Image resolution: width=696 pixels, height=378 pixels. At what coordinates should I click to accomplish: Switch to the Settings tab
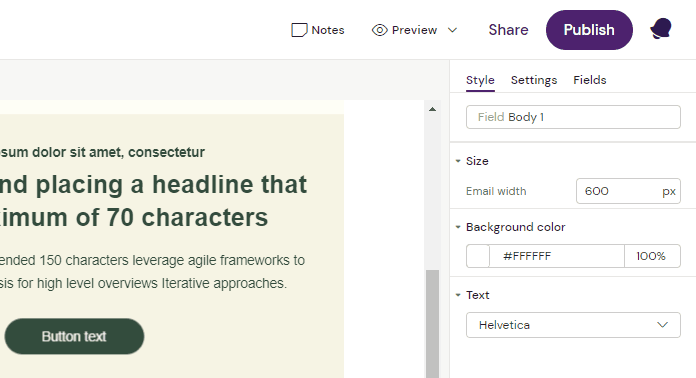tap(534, 80)
